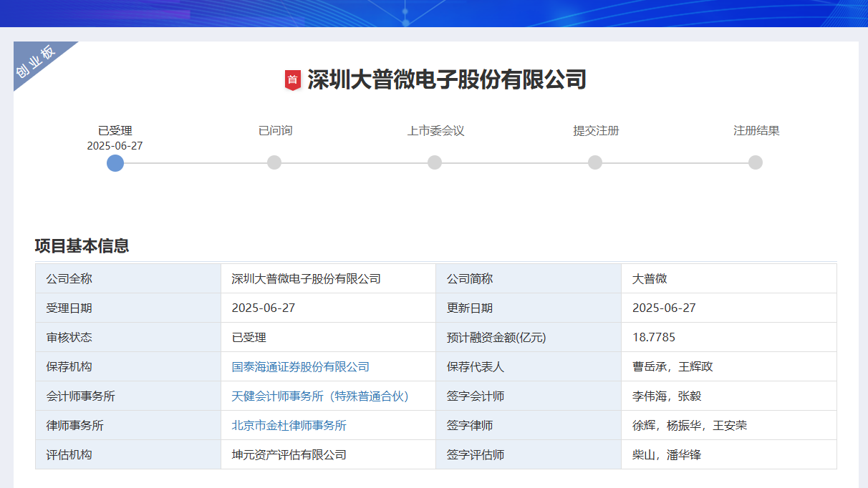Click the 评估机构 label cell
The height and width of the screenshot is (488, 868).
pos(128,454)
